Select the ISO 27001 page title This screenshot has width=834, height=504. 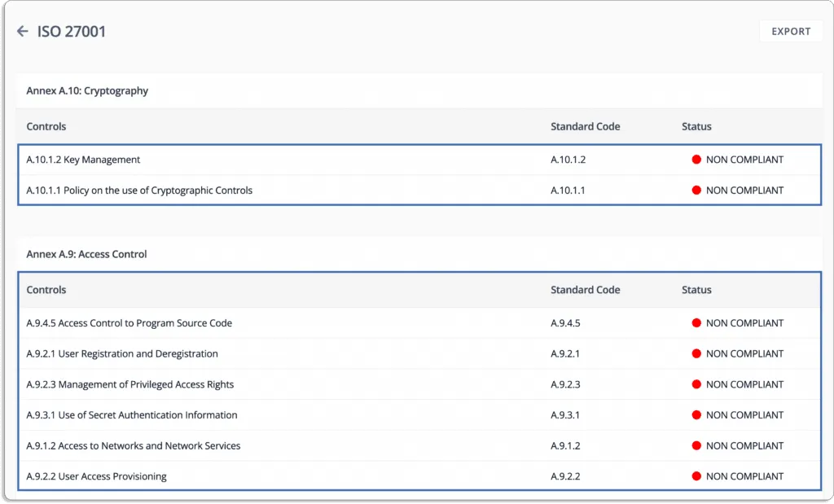click(72, 32)
